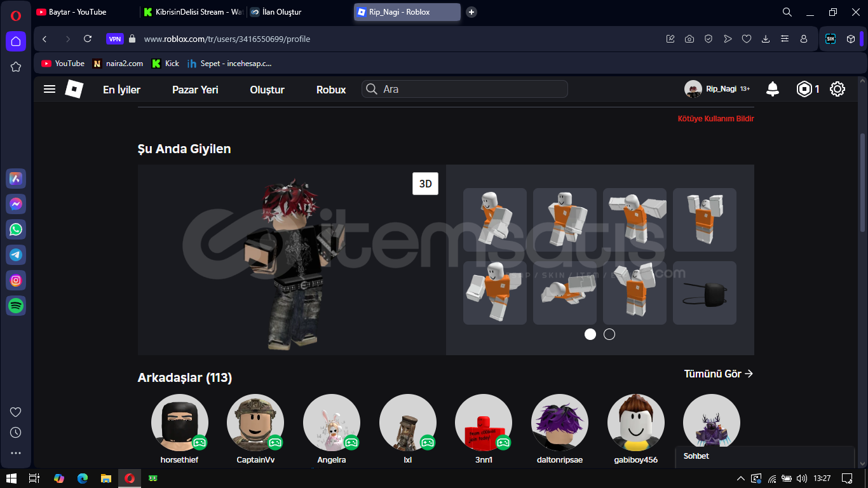Open the Sepet - incehesap bookmark
Image resolution: width=868 pixels, height=488 pixels.
point(229,64)
